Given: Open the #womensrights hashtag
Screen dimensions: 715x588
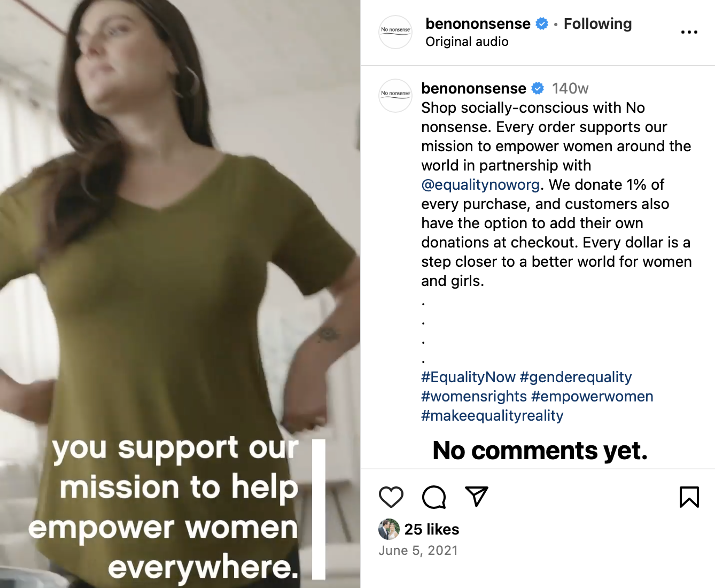Looking at the screenshot, I should (x=474, y=397).
